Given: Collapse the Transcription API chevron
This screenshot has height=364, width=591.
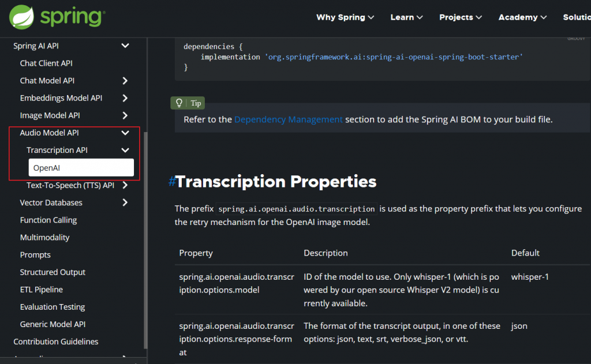Looking at the screenshot, I should [x=125, y=150].
